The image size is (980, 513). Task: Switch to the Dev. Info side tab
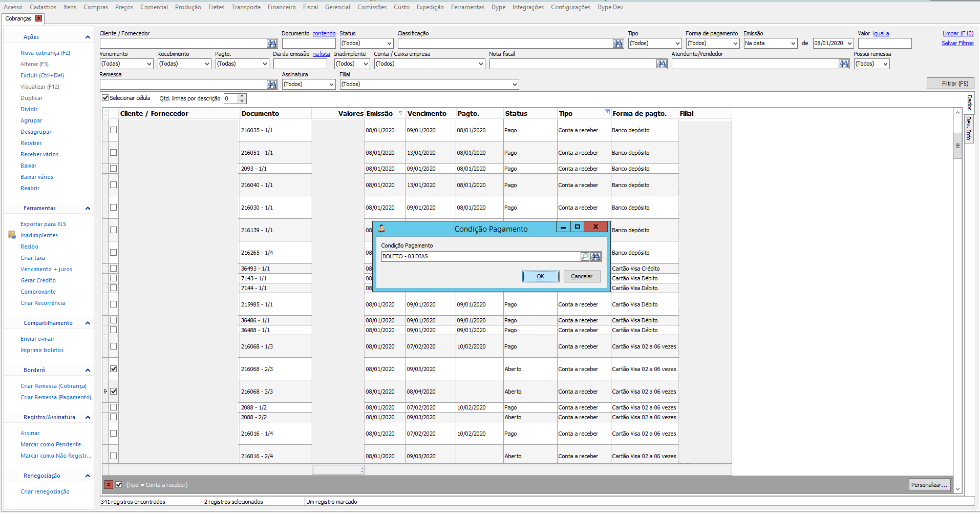point(969,129)
